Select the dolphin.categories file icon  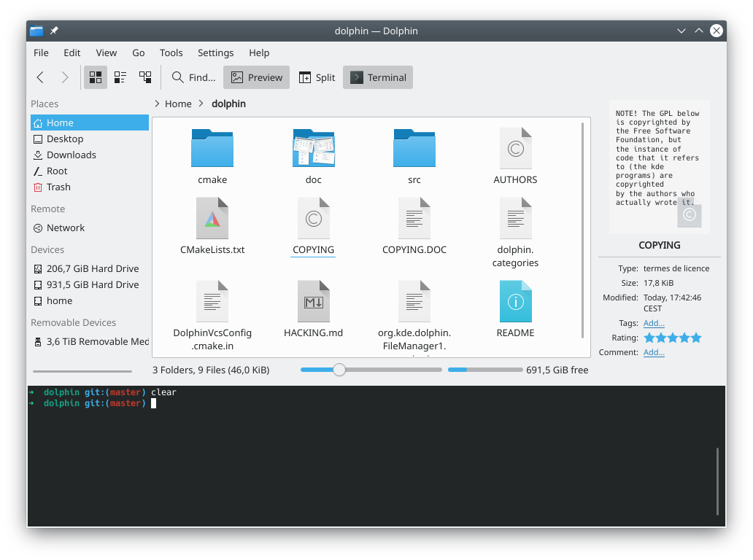(516, 218)
